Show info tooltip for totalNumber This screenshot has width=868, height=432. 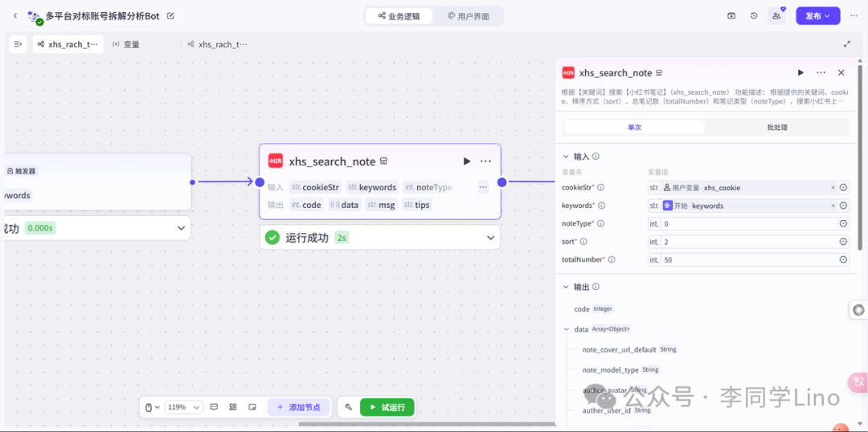612,259
